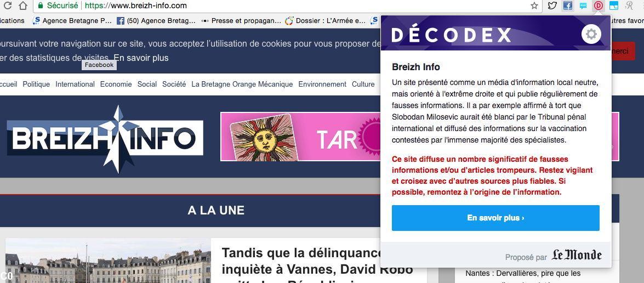This screenshot has height=283, width=644.
Task: Click the blue chat bubble extension icon
Action: tap(583, 5)
